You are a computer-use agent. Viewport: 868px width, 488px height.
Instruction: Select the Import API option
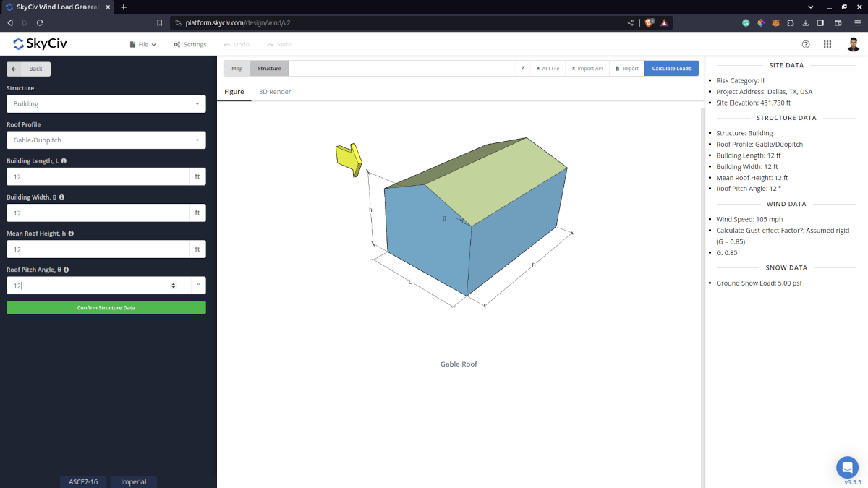pos(586,67)
